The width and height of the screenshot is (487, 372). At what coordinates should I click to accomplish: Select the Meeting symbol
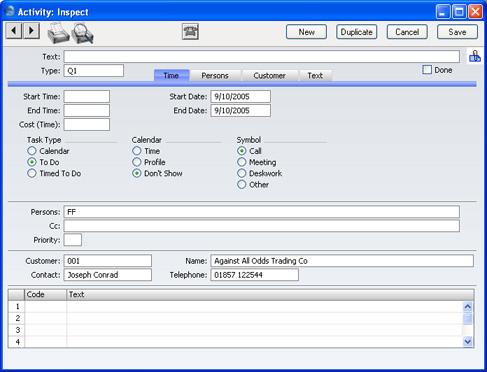click(x=242, y=162)
